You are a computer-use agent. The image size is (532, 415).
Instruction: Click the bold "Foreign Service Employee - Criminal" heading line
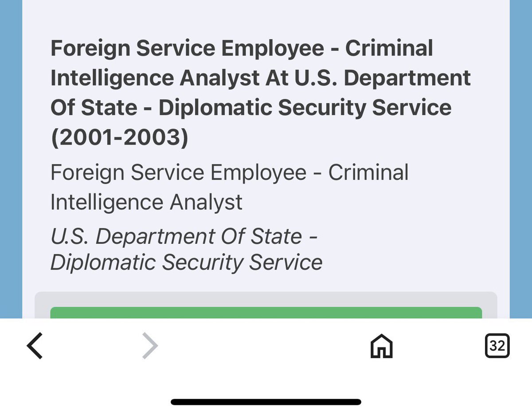tap(242, 48)
